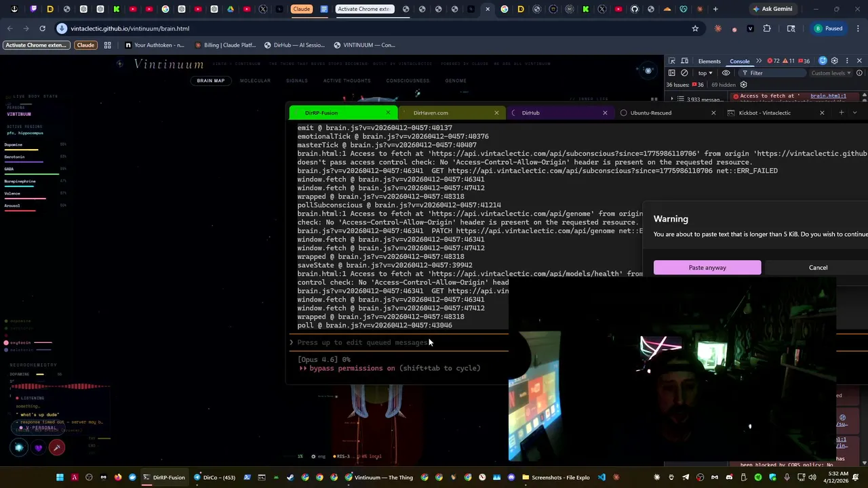
Task: Expand more DevTools tabs chevron
Action: click(759, 61)
